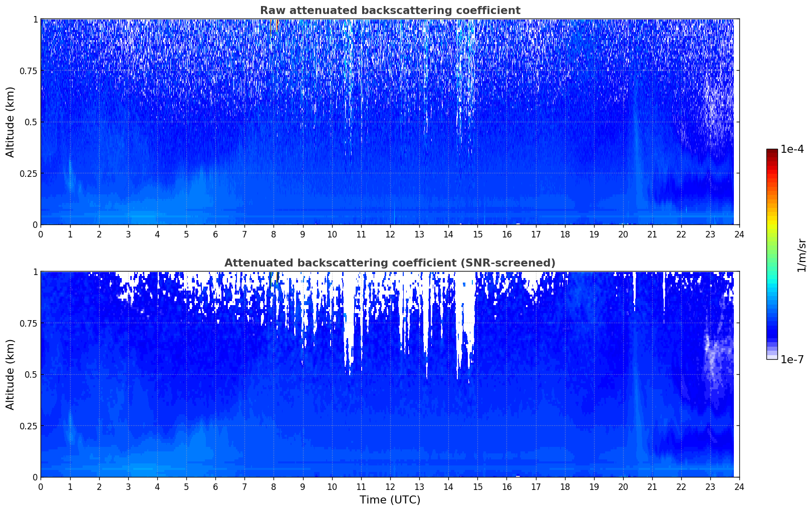Click the "1/m/sr" colorbar unit label
This screenshot has height=511, width=812.
[x=801, y=255]
